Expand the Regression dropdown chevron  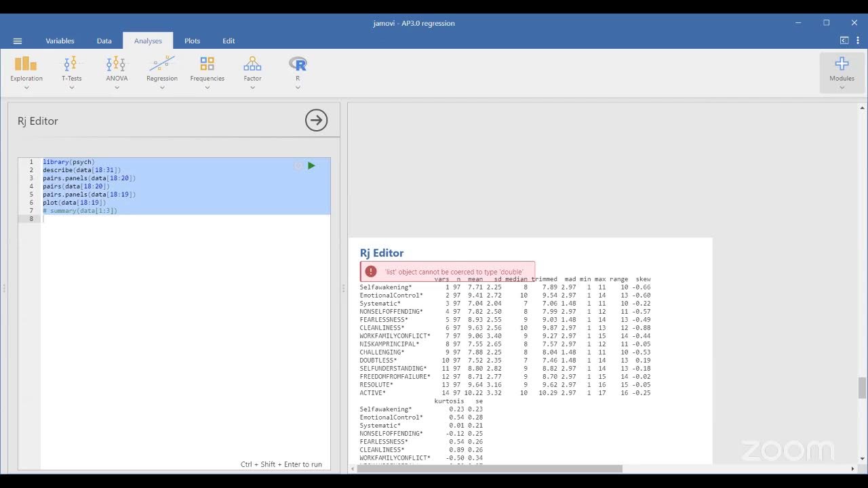click(162, 87)
